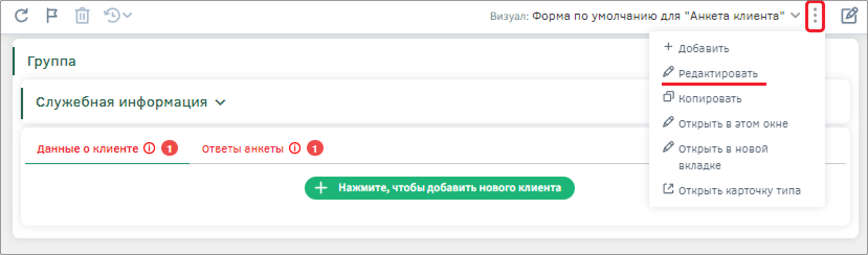
Task: Click the warning icon beside Данные о клиенте
Action: click(x=150, y=148)
